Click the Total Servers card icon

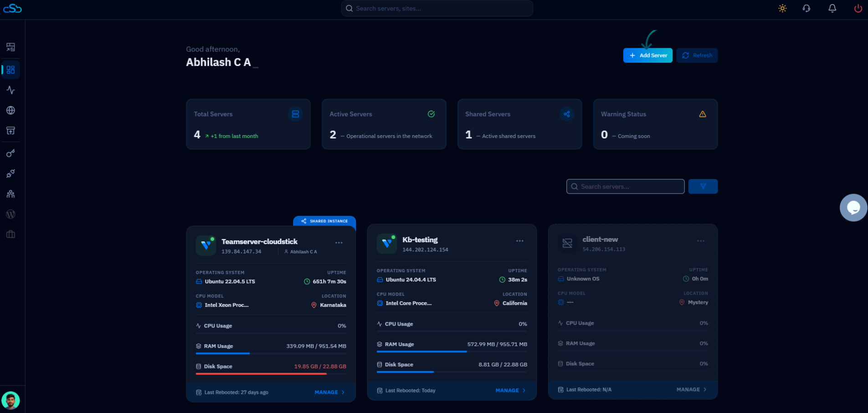(x=295, y=114)
